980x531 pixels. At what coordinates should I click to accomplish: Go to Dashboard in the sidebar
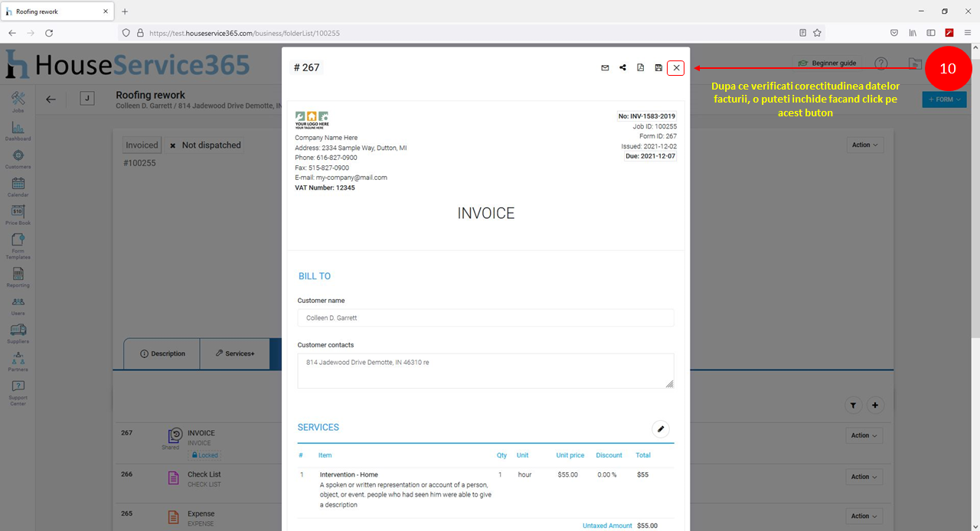click(18, 130)
